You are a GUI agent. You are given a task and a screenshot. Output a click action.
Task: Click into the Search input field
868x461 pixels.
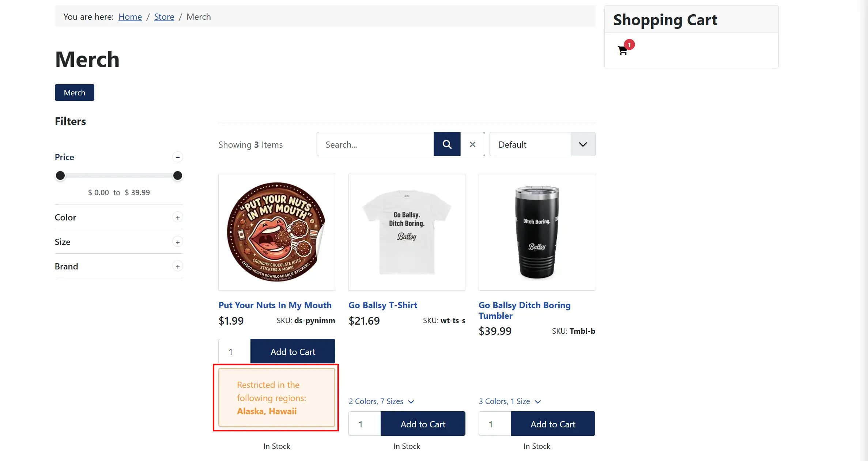[375, 144]
